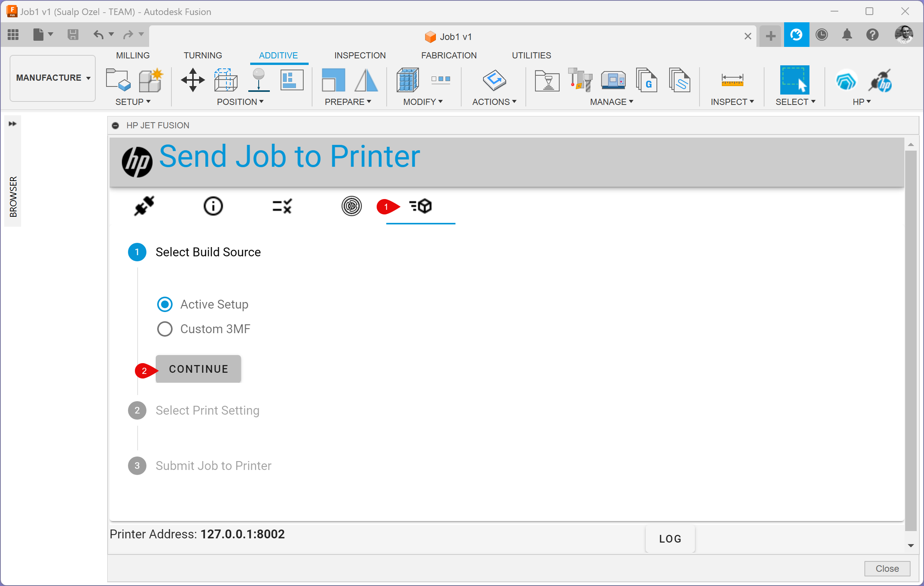This screenshot has height=586, width=924.
Task: Click the Measure ruler icon
Action: coord(732,80)
